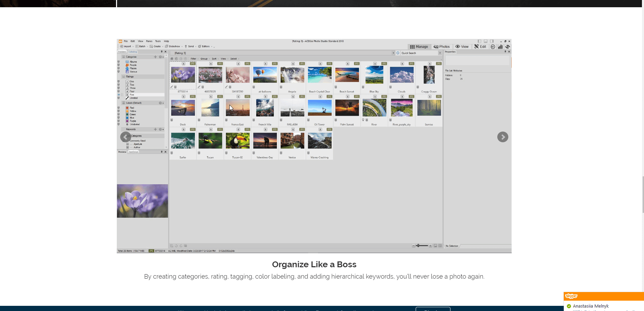Go to the previous carousel slide
The height and width of the screenshot is (311, 644).
click(x=125, y=137)
